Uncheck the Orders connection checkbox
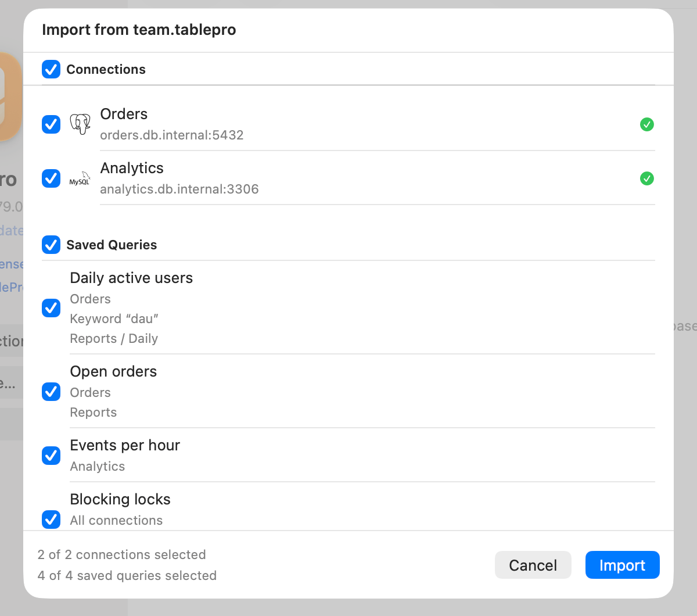The image size is (697, 616). (51, 124)
